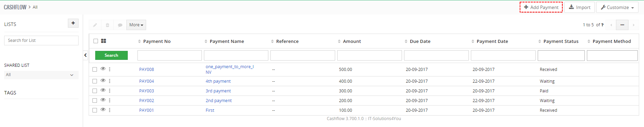
Task: Open the PAY001 payment link
Action: click(x=146, y=110)
